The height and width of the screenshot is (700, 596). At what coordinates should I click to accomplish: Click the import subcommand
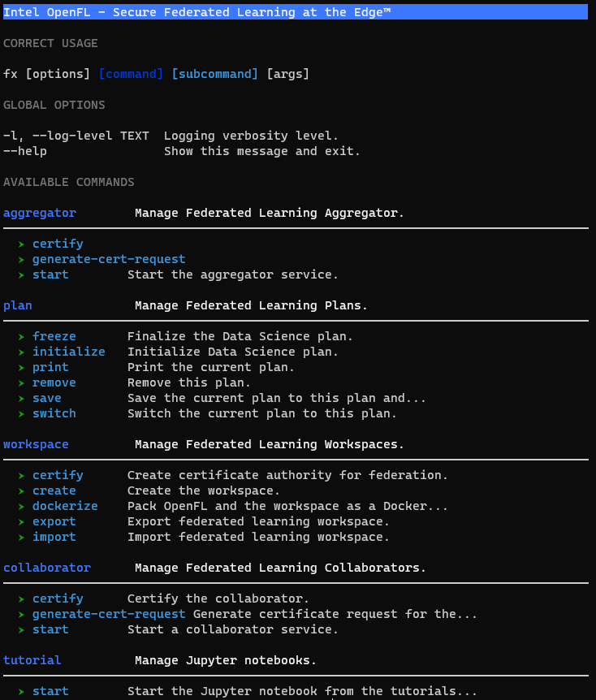(x=54, y=537)
